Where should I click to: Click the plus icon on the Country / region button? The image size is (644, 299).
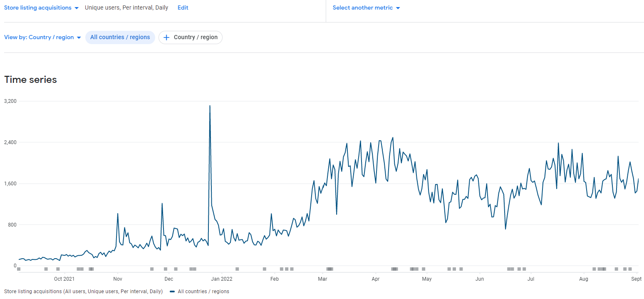pos(166,37)
